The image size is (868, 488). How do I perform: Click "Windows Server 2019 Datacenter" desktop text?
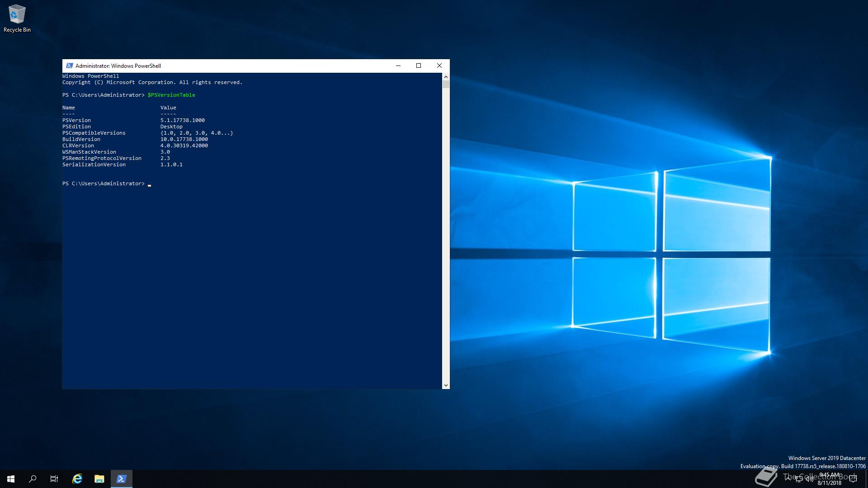(x=827, y=458)
